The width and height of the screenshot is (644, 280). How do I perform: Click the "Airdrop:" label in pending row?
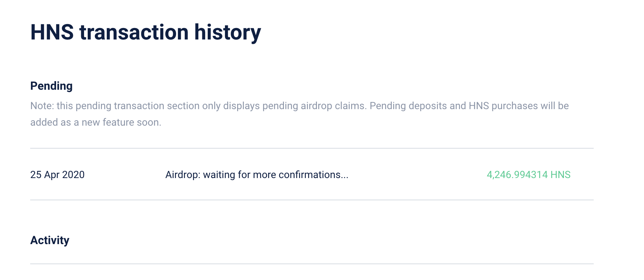click(x=183, y=175)
